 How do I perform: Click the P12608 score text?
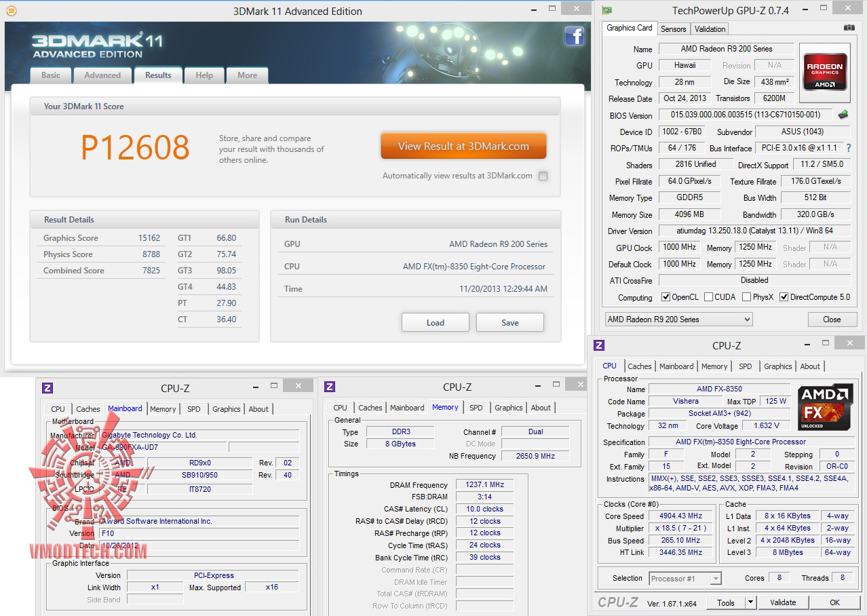pos(135,147)
